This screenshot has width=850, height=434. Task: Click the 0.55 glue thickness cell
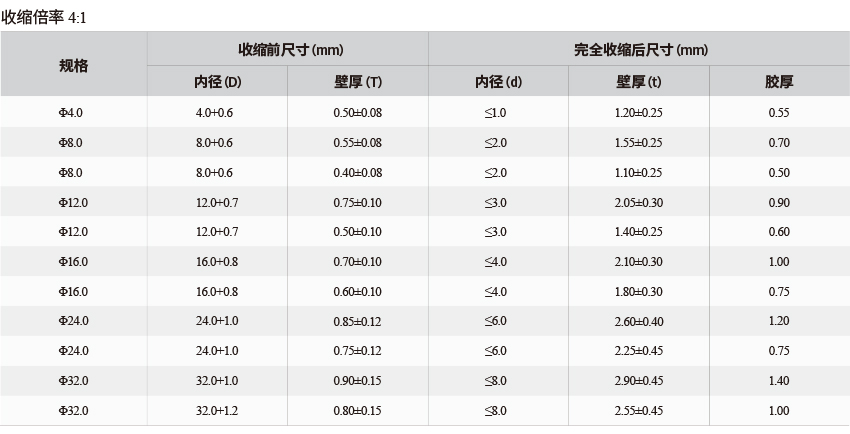[x=779, y=113]
